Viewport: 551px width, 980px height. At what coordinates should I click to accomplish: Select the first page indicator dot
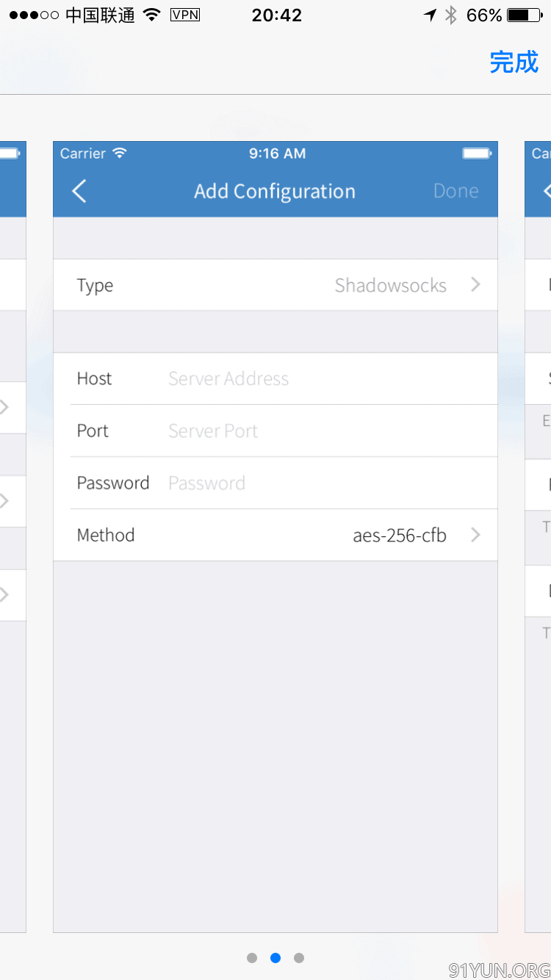pos(252,958)
